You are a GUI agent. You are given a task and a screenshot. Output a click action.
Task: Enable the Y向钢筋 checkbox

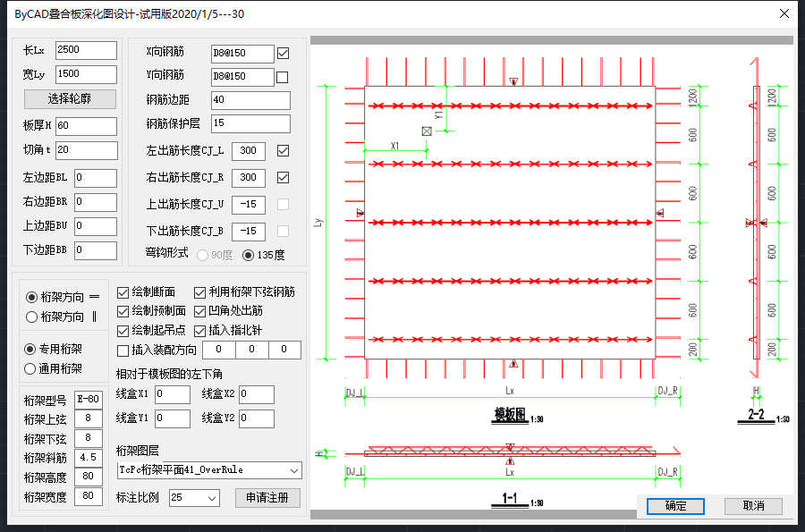point(283,77)
